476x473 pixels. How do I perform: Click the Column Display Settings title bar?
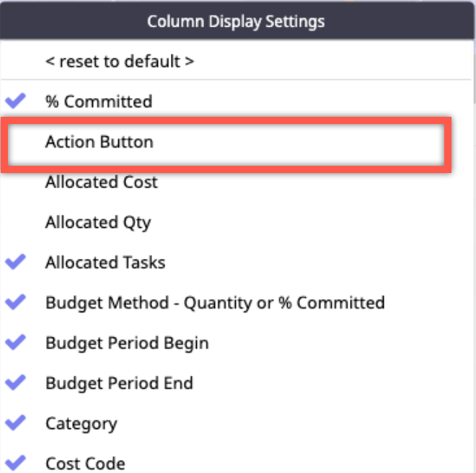pos(237,22)
